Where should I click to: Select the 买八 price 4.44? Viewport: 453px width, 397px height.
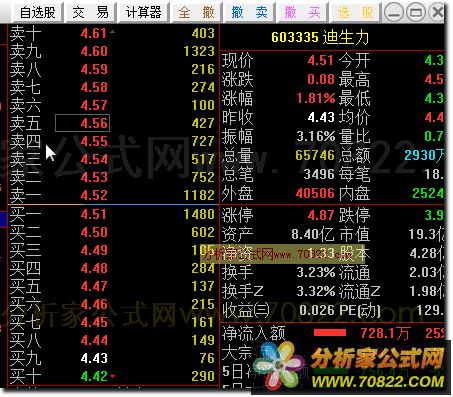(x=94, y=340)
